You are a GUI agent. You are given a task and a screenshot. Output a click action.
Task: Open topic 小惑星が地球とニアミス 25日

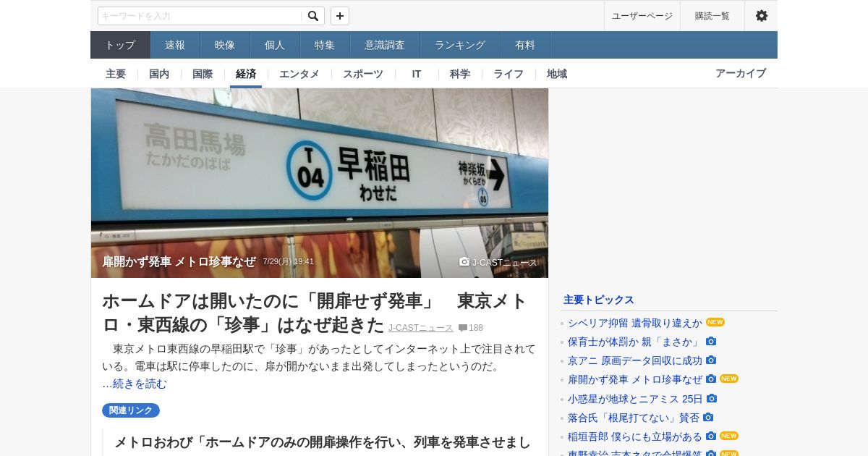(635, 399)
